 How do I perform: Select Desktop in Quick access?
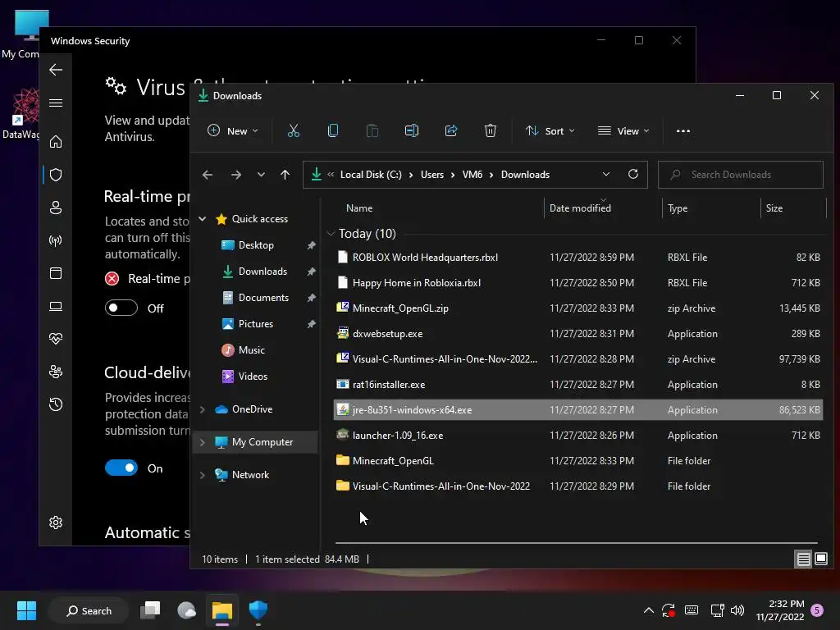[x=256, y=244]
